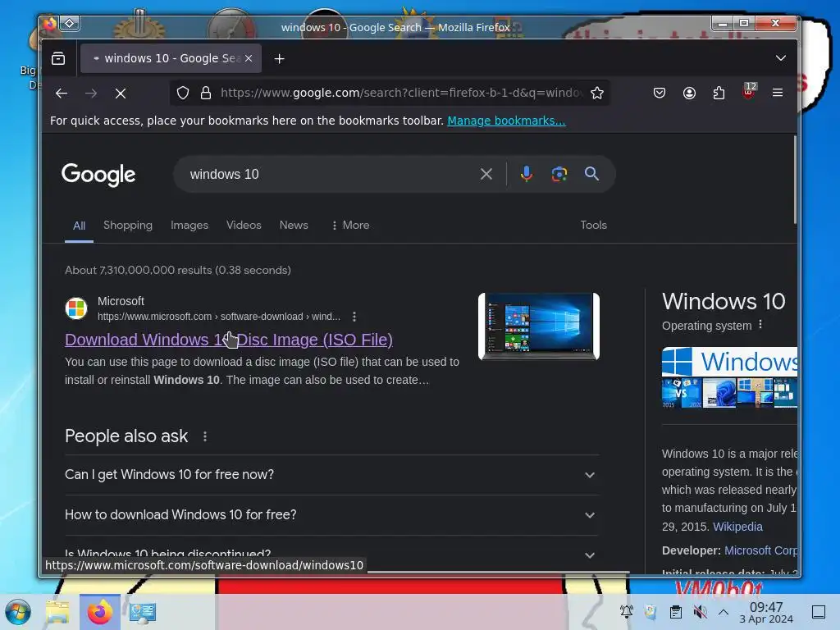Search by image with Lens icon
This screenshot has height=630, width=840.
point(559,174)
